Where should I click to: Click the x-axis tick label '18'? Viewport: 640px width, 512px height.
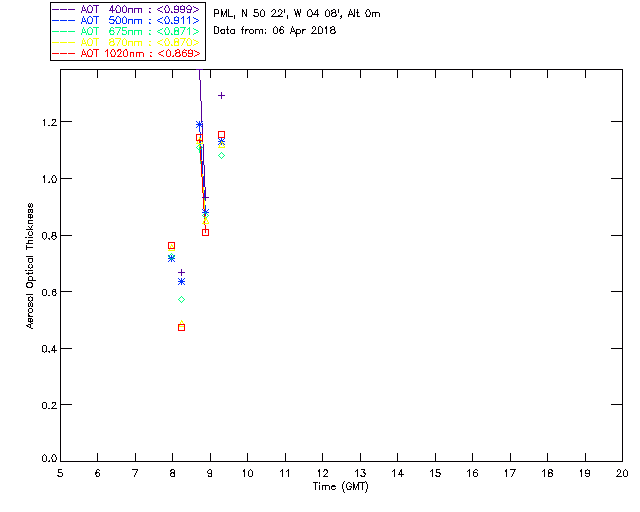coord(547,474)
